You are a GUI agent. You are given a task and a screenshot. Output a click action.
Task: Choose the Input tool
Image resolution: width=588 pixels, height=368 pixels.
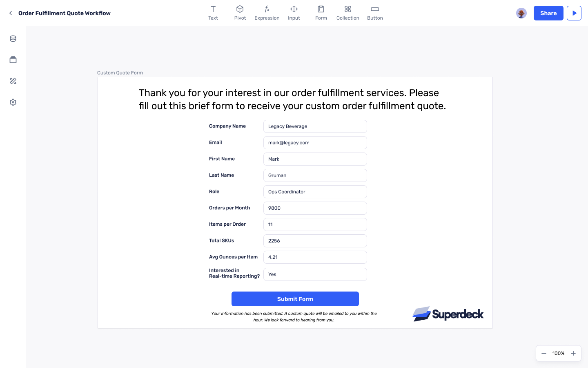tap(294, 13)
